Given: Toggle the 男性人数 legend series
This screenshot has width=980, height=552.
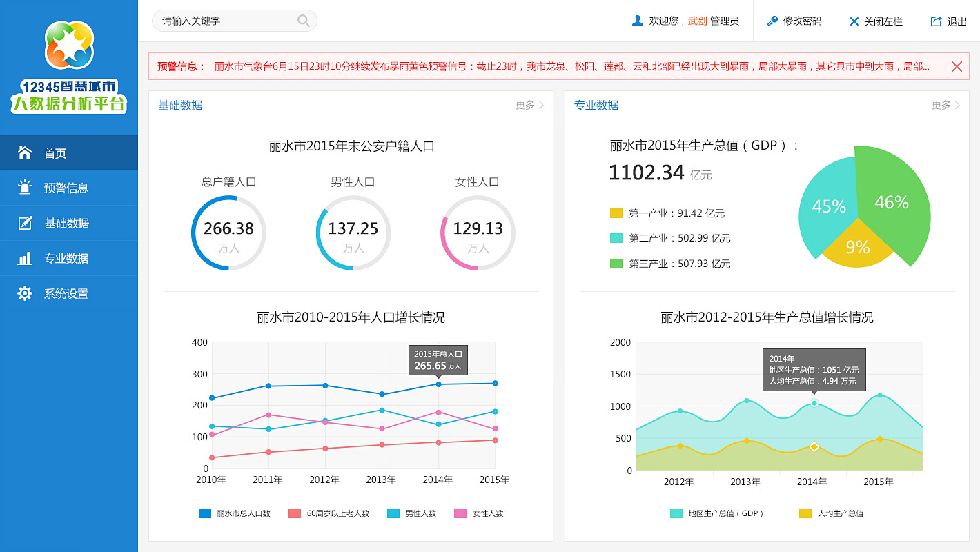Looking at the screenshot, I should click(x=412, y=513).
